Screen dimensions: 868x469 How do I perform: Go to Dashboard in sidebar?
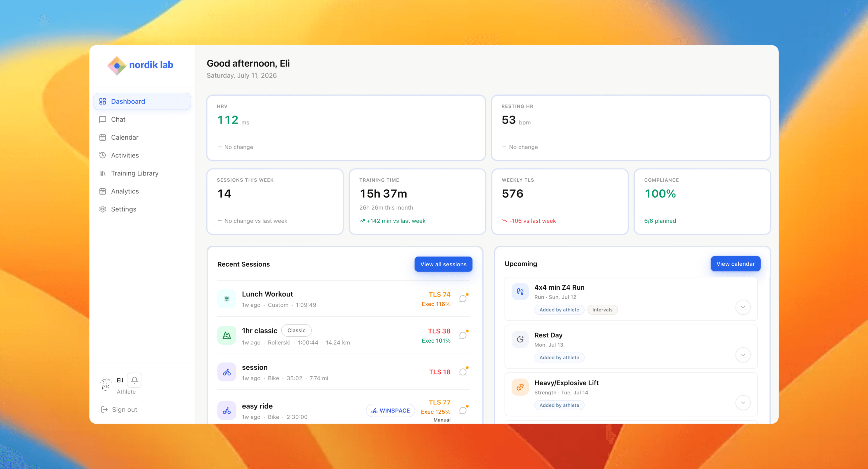(142, 101)
